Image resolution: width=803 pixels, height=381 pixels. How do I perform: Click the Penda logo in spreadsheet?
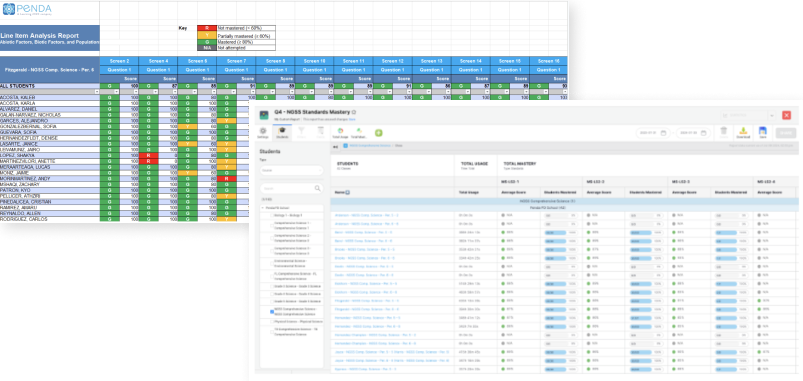(x=26, y=10)
